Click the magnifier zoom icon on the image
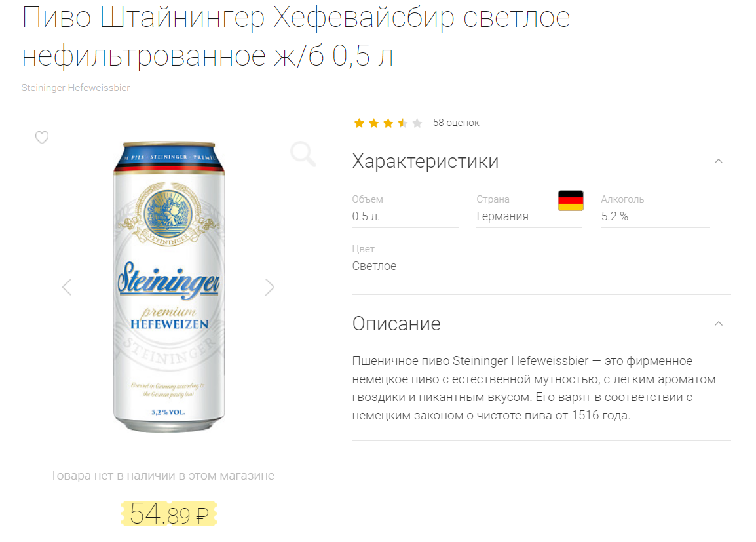The image size is (756, 542). [303, 154]
